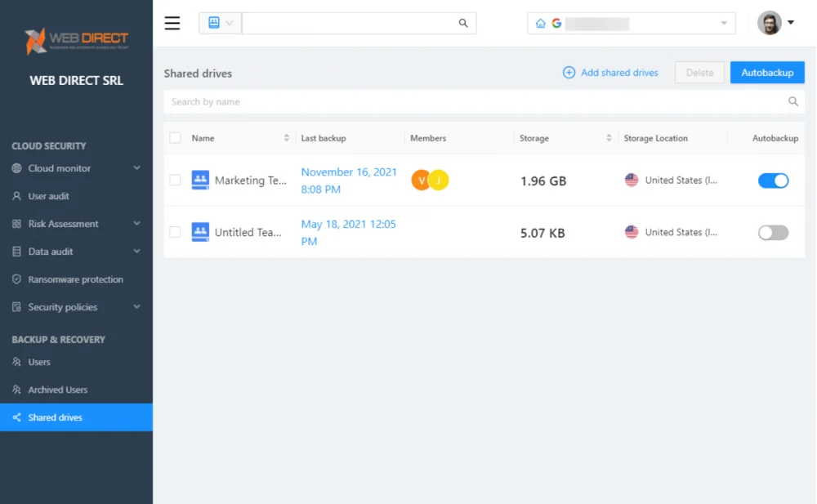The width and height of the screenshot is (817, 504).
Task: Open Ransomware protection page
Action: coord(76,279)
